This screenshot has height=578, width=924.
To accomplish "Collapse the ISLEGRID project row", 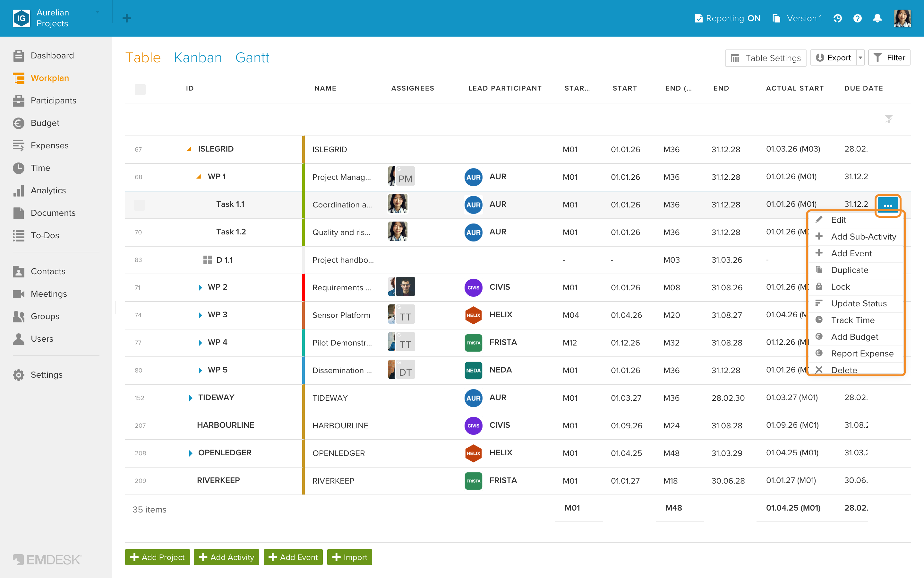I will click(x=189, y=149).
